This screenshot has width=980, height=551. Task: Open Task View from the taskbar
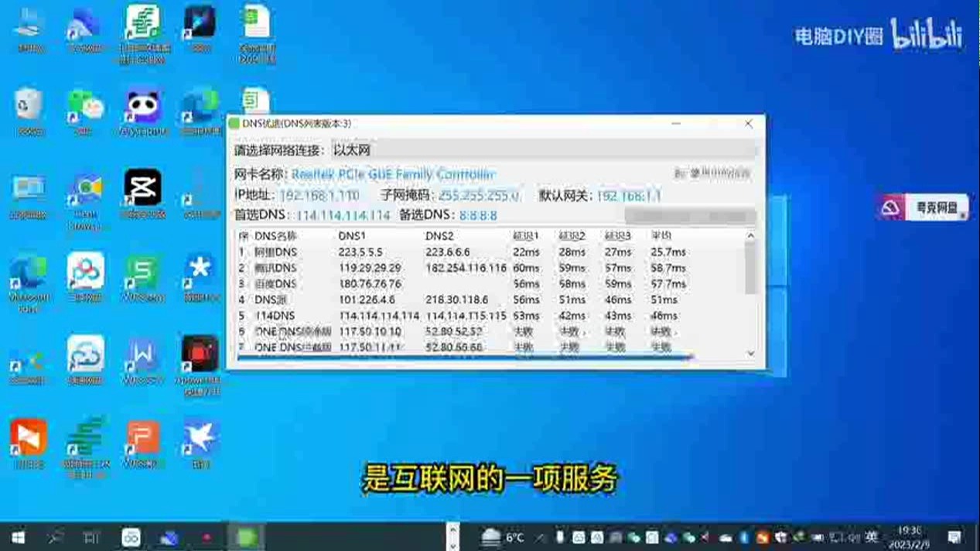pyautogui.click(x=92, y=536)
